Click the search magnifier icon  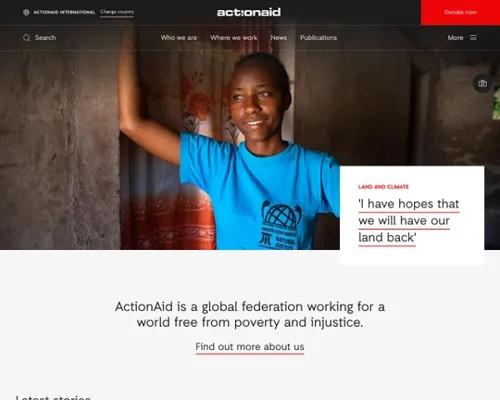tap(27, 38)
